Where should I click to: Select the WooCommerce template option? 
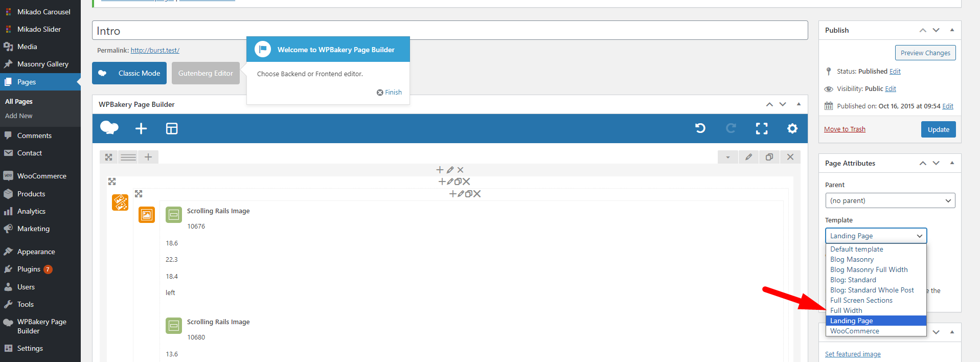click(876, 331)
